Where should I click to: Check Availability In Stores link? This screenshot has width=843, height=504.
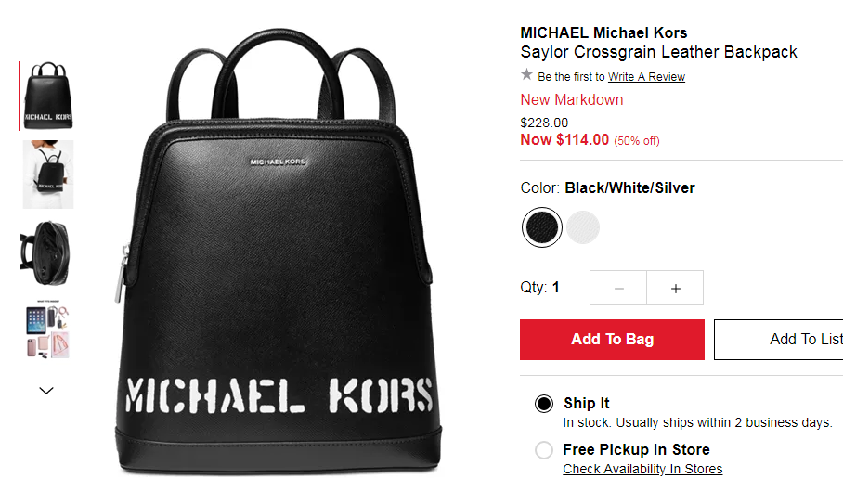click(642, 469)
